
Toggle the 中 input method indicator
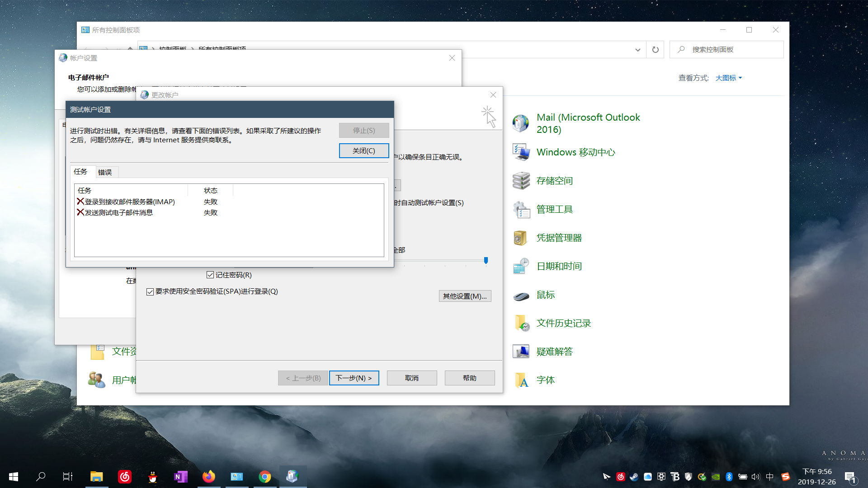(769, 477)
